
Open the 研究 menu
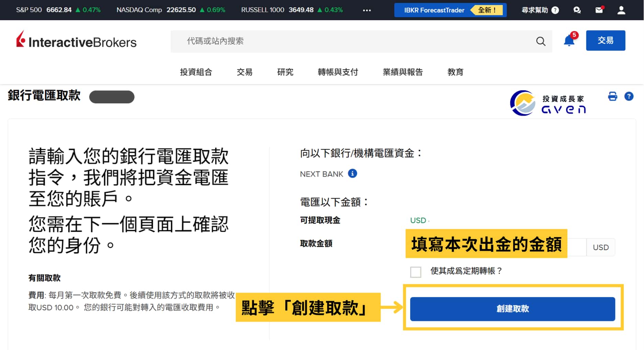(285, 72)
